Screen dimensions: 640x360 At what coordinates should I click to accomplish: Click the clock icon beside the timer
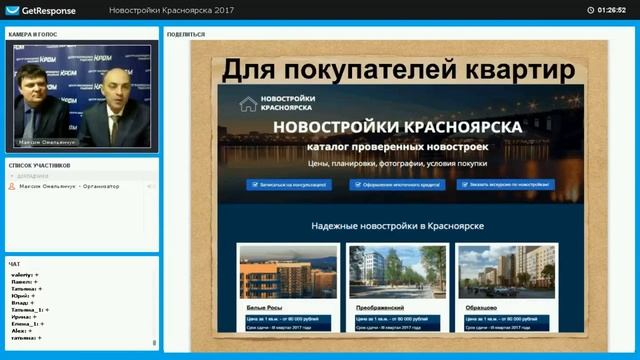tap(591, 10)
